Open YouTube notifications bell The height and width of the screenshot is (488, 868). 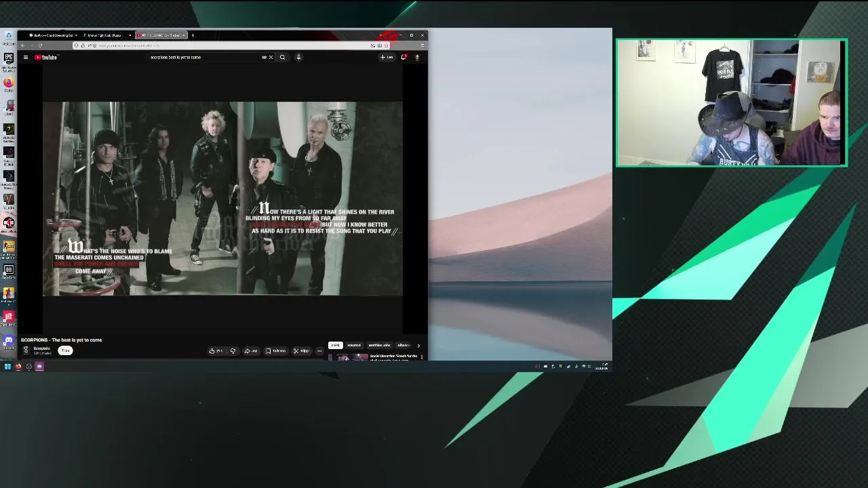click(x=403, y=57)
